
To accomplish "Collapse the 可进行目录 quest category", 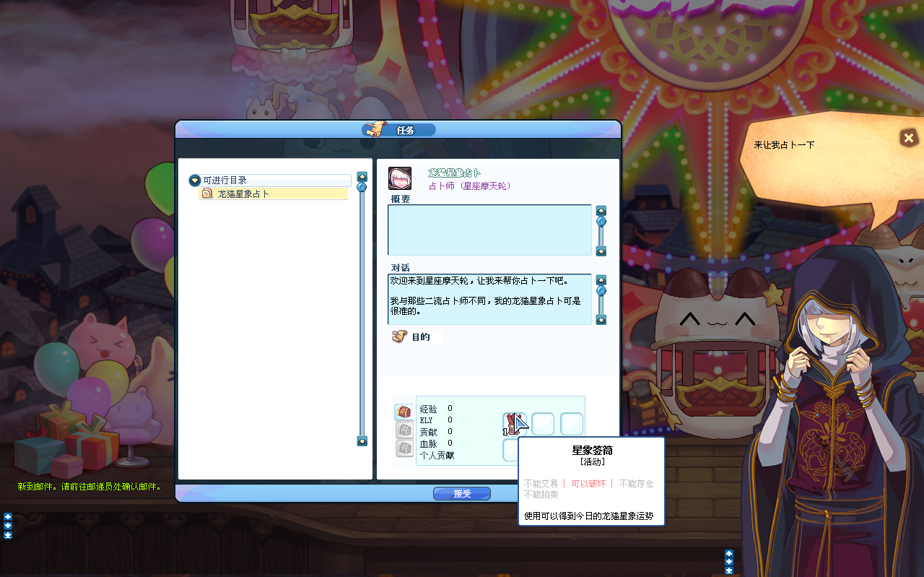I will [195, 181].
